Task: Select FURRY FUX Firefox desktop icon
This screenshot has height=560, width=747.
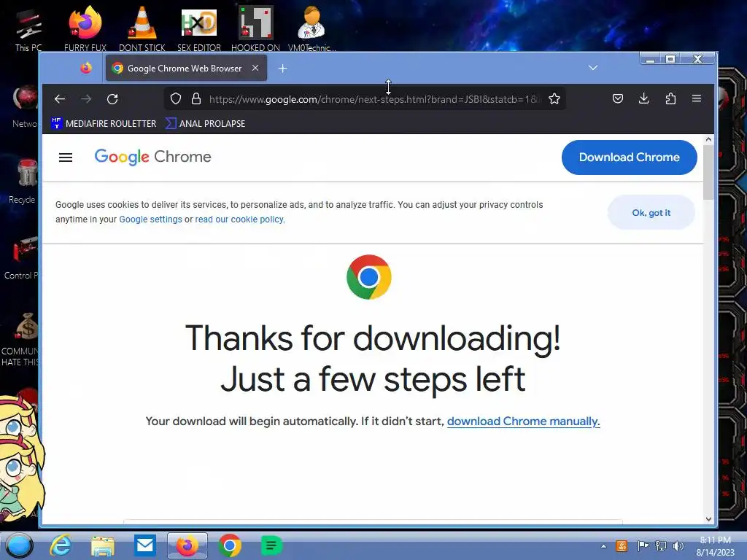Action: [85, 29]
